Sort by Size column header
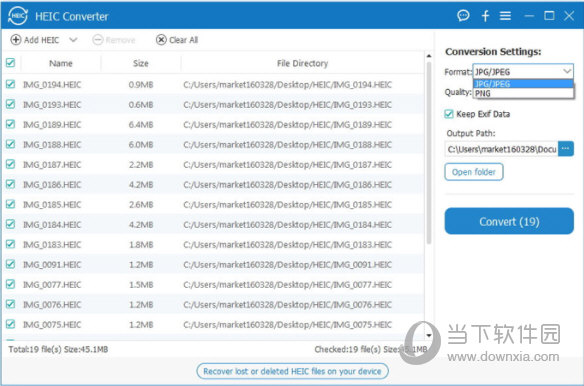Image resolution: width=584 pixels, height=386 pixels. [x=141, y=63]
